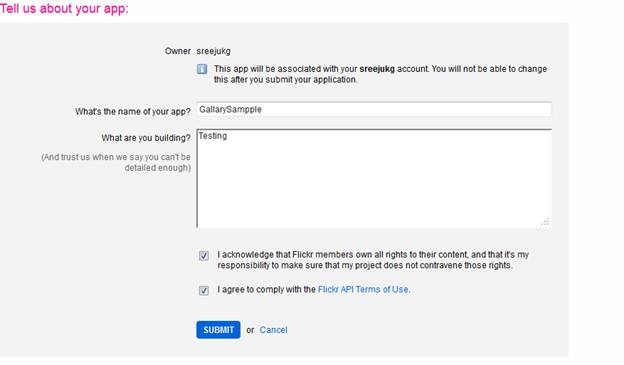Click inside the 'What are you building' textarea

pyautogui.click(x=374, y=178)
